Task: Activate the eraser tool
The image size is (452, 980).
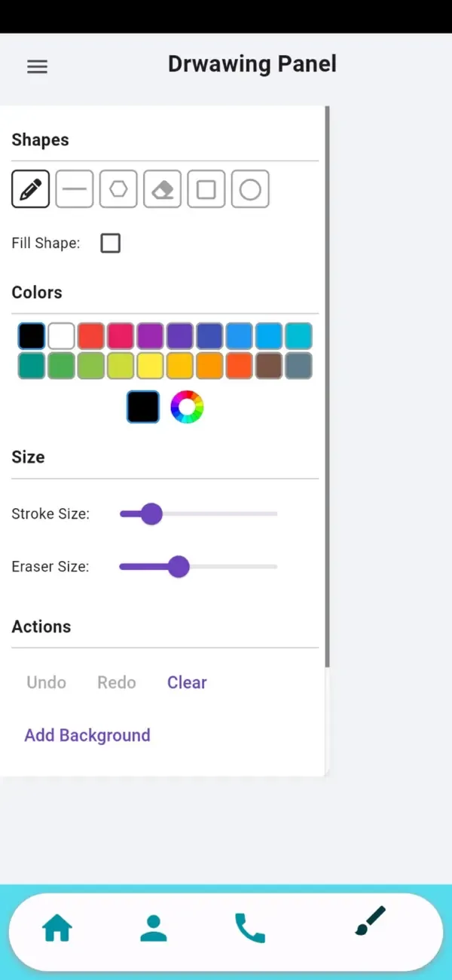Action: click(163, 188)
